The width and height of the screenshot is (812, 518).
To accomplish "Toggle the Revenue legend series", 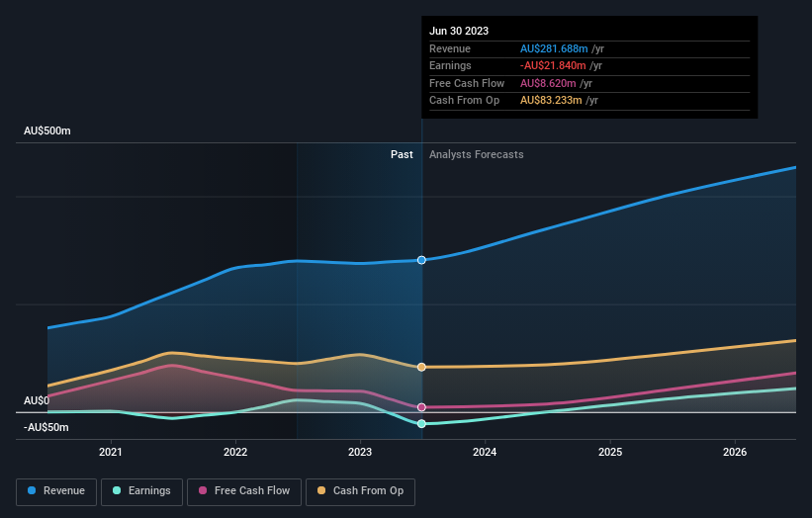I will coord(56,491).
